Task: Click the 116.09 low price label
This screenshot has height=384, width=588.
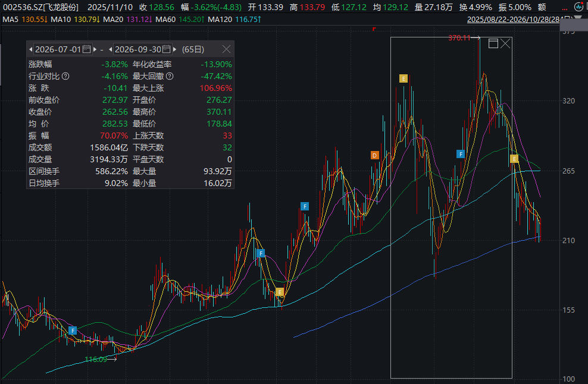Action: (96, 359)
